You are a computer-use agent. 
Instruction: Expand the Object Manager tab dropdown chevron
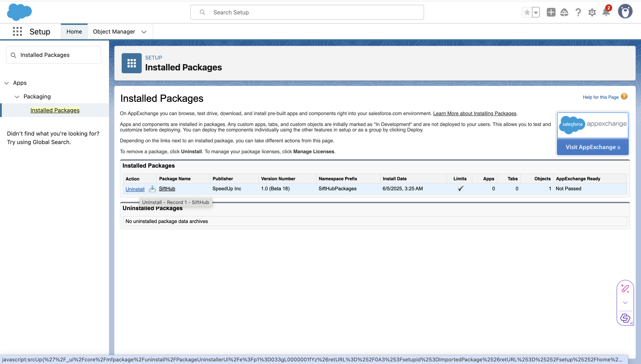pos(144,32)
